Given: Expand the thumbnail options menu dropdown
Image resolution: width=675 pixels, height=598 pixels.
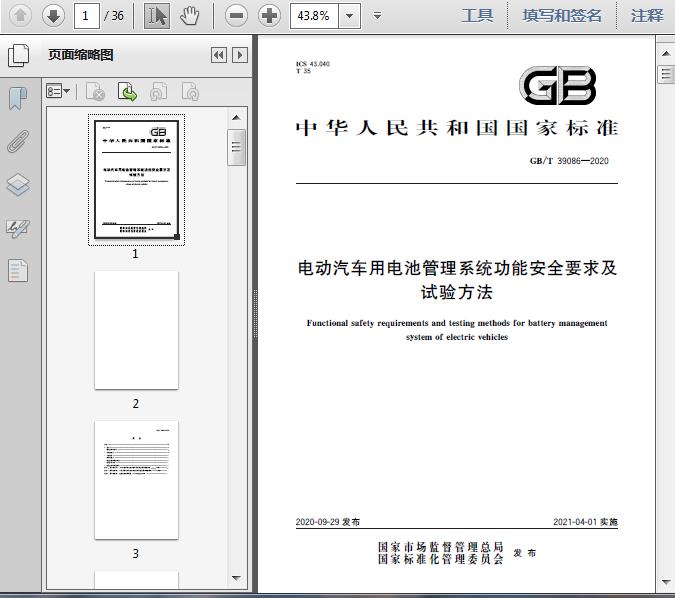Looking at the screenshot, I should (59, 92).
